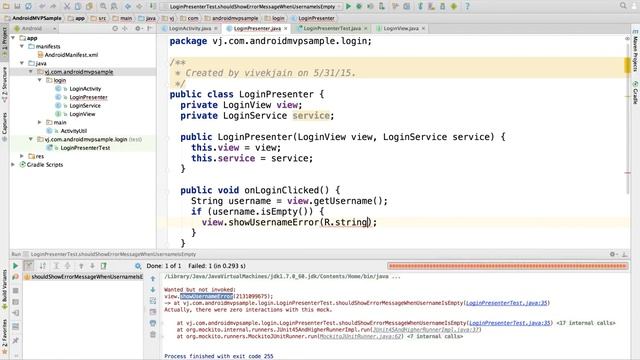Click the Android SDK manager icon in toolbar
Screen dimensions: 640x360
pyautogui.click(x=442, y=6)
